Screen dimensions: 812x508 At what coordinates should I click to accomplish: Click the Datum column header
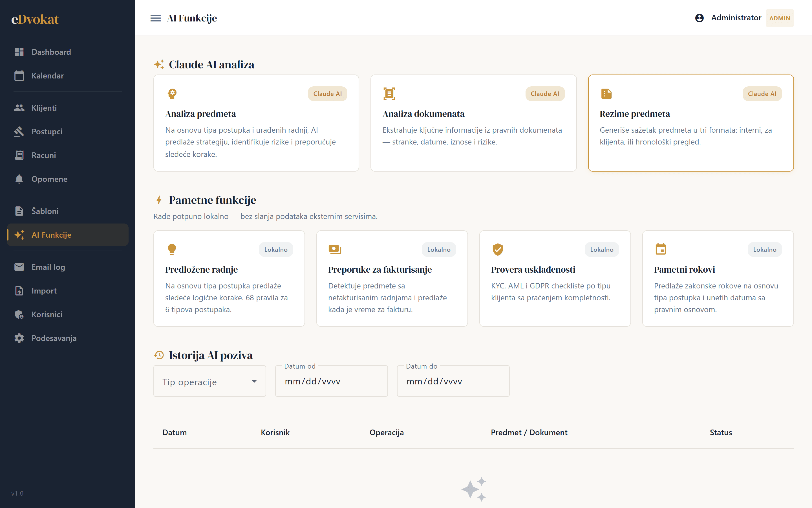pyautogui.click(x=175, y=432)
